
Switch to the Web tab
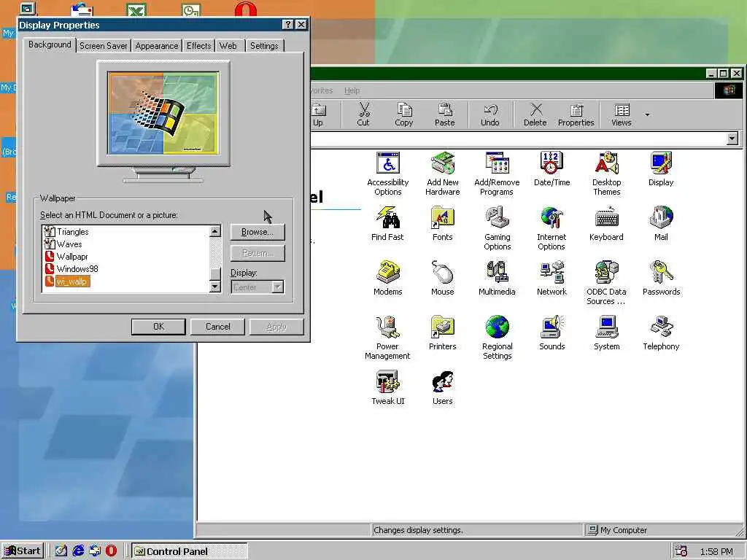click(228, 46)
